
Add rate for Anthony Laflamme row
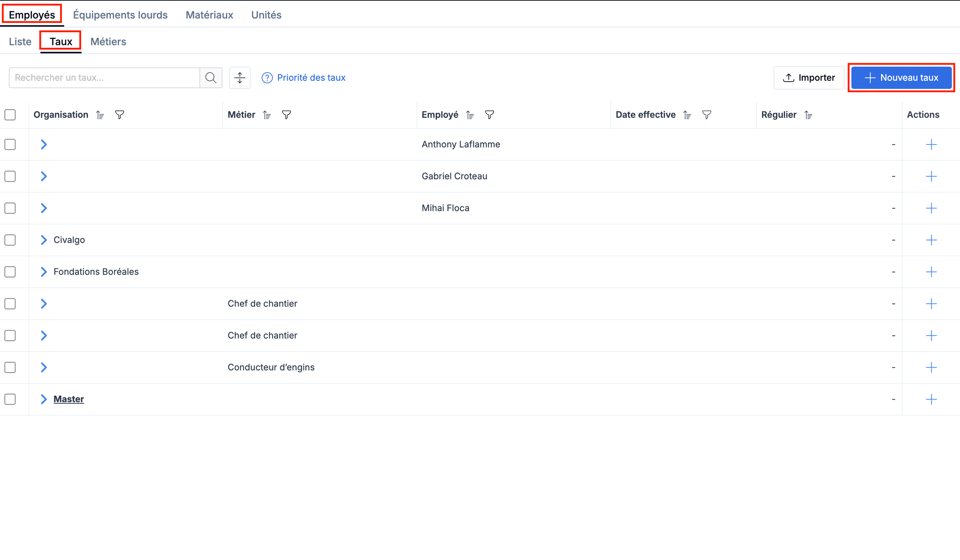[931, 144]
